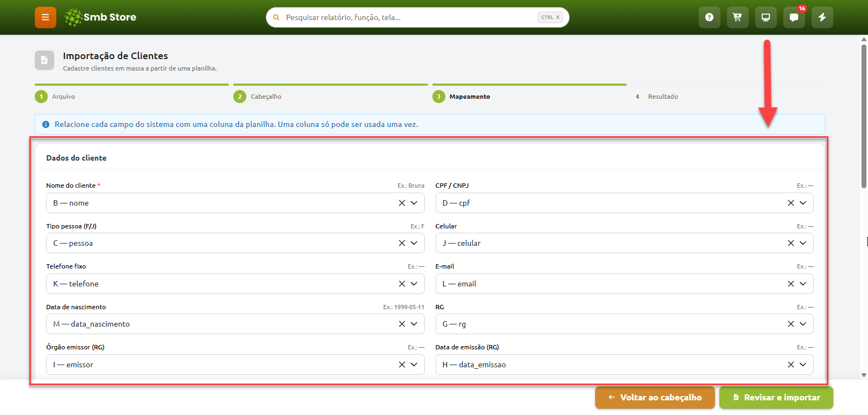Open the Data de nascimento dropdown
This screenshot has height=415, width=868.
[x=414, y=324]
